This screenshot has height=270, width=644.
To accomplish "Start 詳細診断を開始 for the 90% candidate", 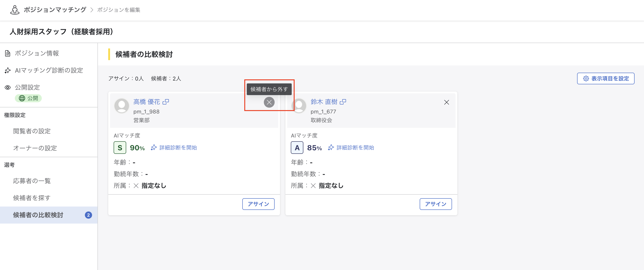I will click(x=174, y=148).
